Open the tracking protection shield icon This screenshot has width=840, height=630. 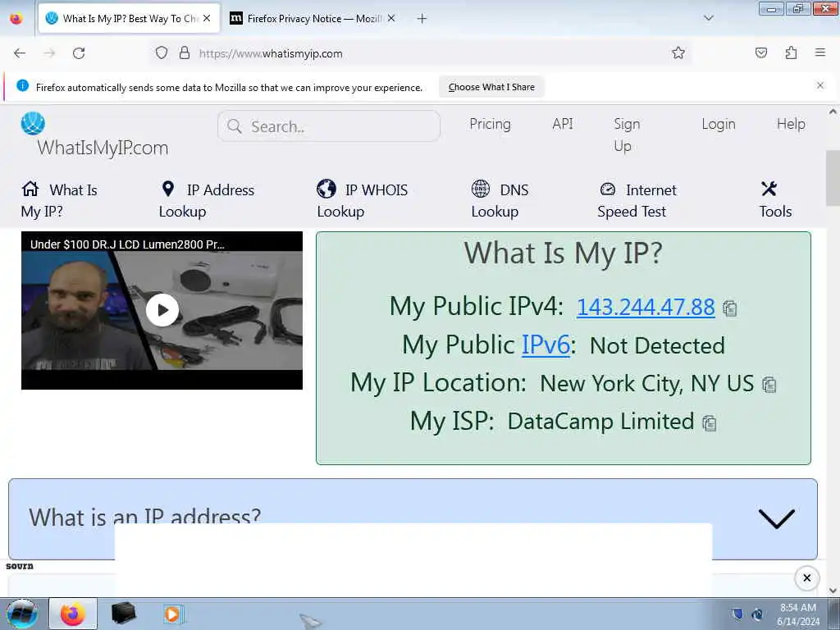point(162,53)
